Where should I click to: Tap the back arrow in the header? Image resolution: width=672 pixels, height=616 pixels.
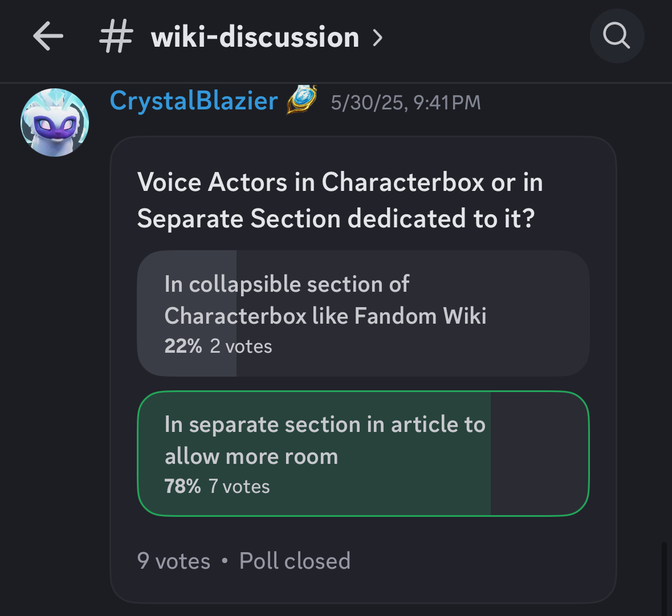[48, 36]
